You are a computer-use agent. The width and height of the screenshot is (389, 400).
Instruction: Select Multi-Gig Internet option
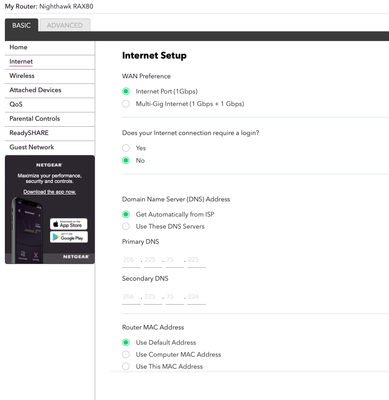click(126, 104)
